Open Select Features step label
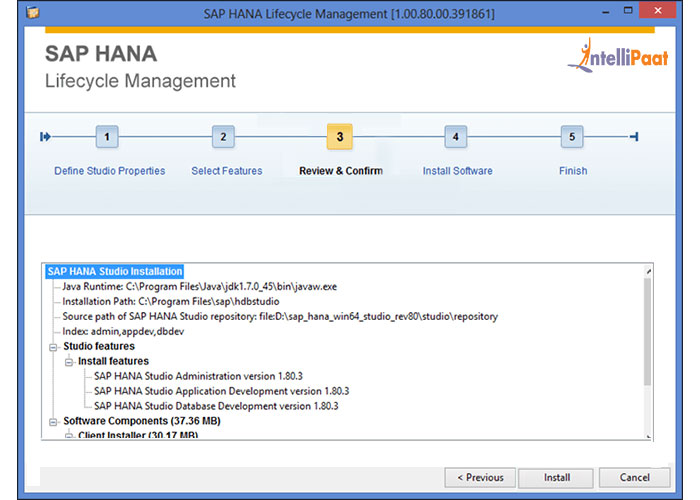Image resolution: width=700 pixels, height=500 pixels. (x=227, y=171)
